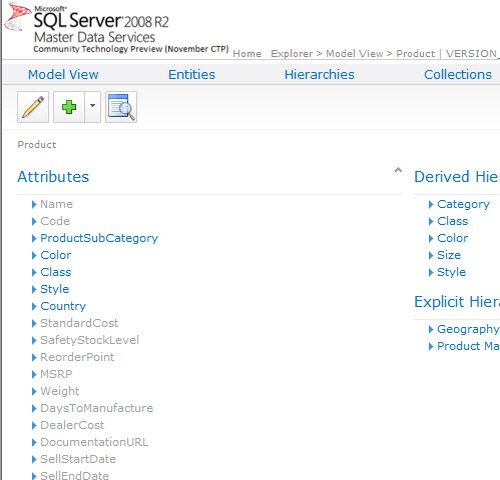This screenshot has height=480, width=500.
Task: Click the Model View breadcrumb link
Action: click(355, 54)
